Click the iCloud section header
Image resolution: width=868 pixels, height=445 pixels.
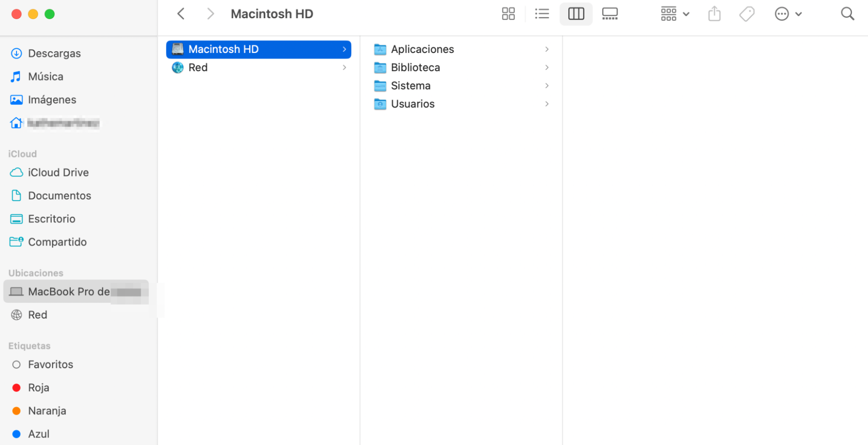[x=23, y=154]
